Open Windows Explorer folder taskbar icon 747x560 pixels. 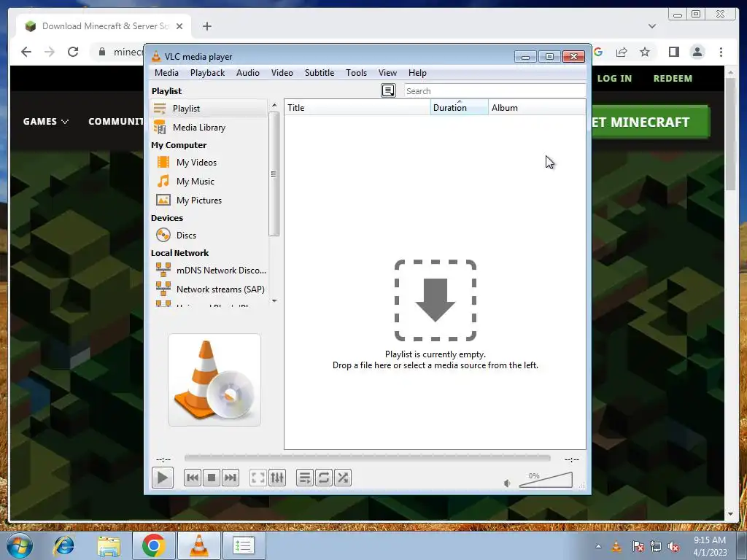(x=109, y=545)
